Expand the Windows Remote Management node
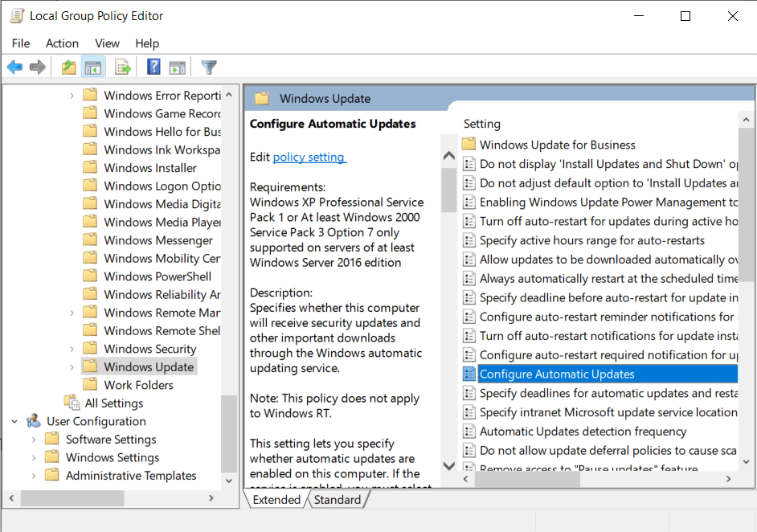The image size is (757, 532). 72,313
